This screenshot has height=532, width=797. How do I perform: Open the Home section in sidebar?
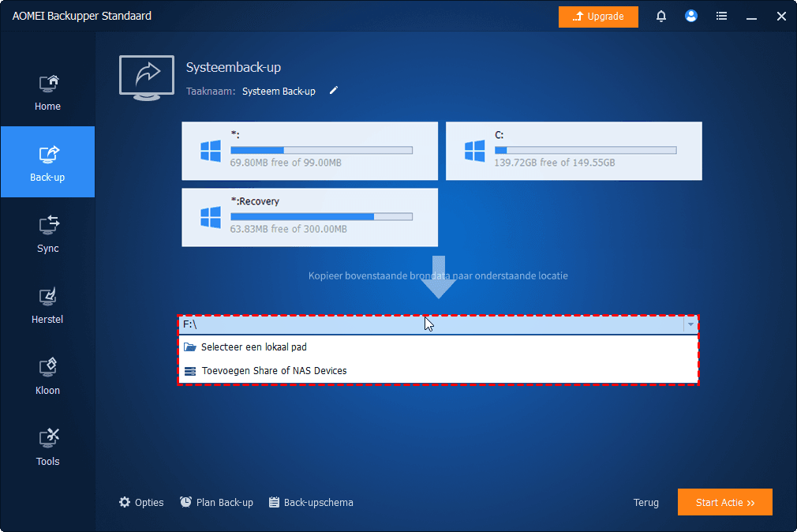tap(47, 92)
